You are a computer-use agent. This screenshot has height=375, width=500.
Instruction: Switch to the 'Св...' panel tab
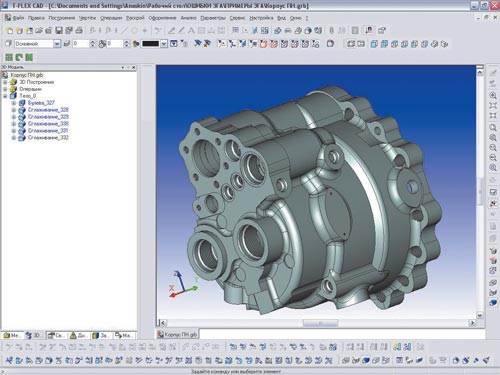click(56, 335)
